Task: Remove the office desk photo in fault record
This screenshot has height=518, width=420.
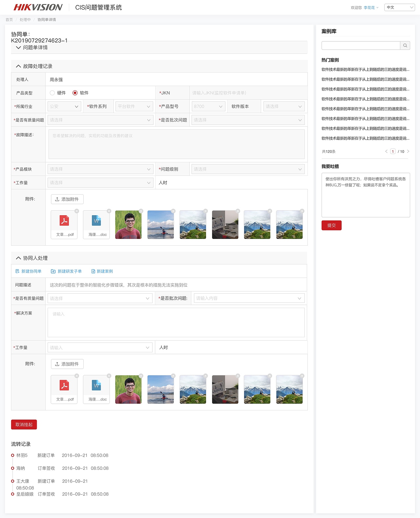Action: coord(238,211)
